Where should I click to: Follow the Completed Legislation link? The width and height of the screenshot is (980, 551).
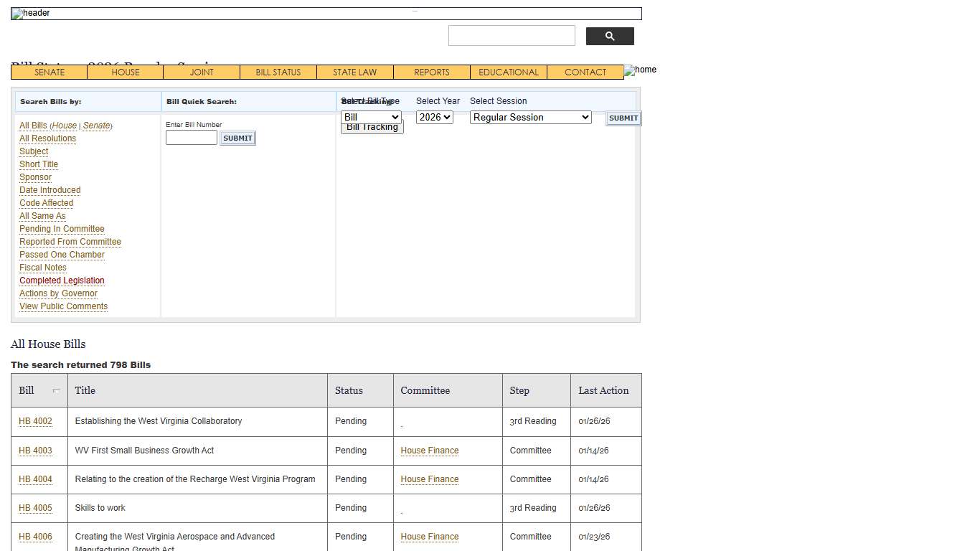(62, 281)
